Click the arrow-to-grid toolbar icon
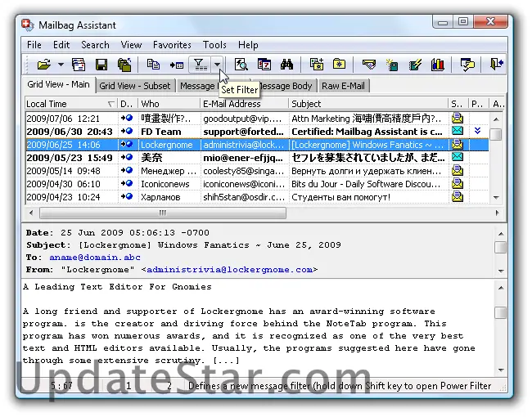Screen dimensions: 532x417 [177, 65]
